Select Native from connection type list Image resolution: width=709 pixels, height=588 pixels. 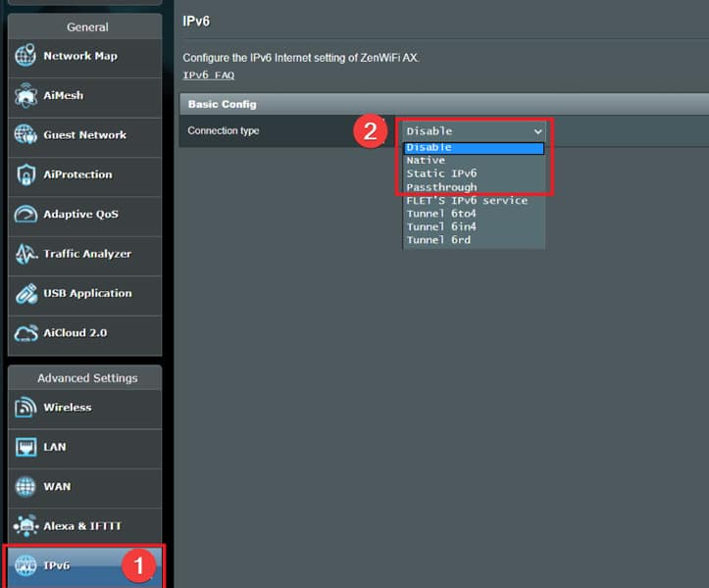(426, 160)
